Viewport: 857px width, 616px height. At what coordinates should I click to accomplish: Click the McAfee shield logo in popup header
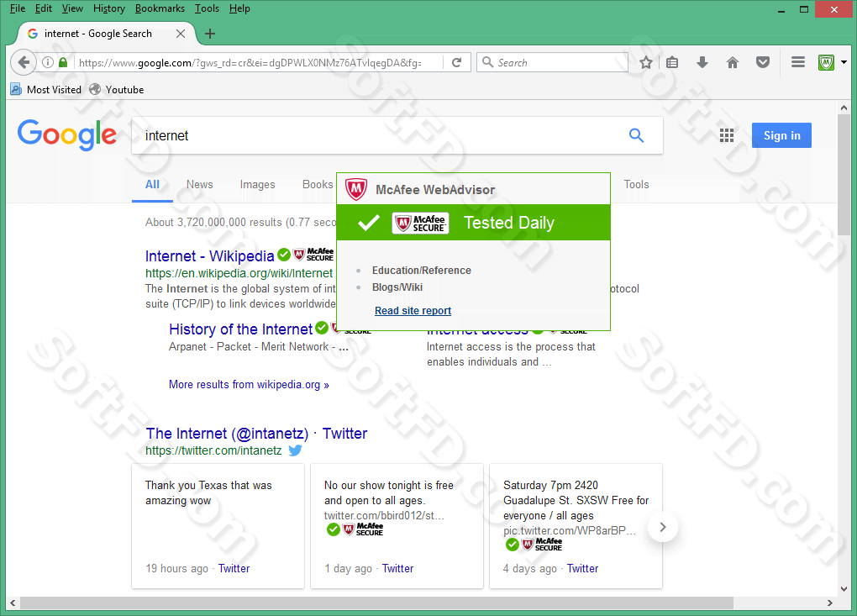click(355, 189)
